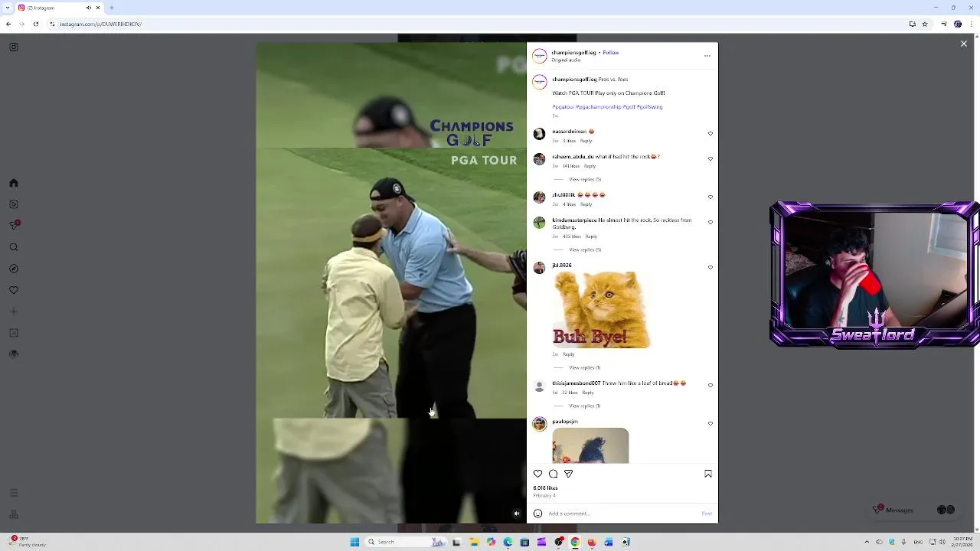The width and height of the screenshot is (980, 551).
Task: Reply to nassersleiman's comment
Action: point(586,141)
